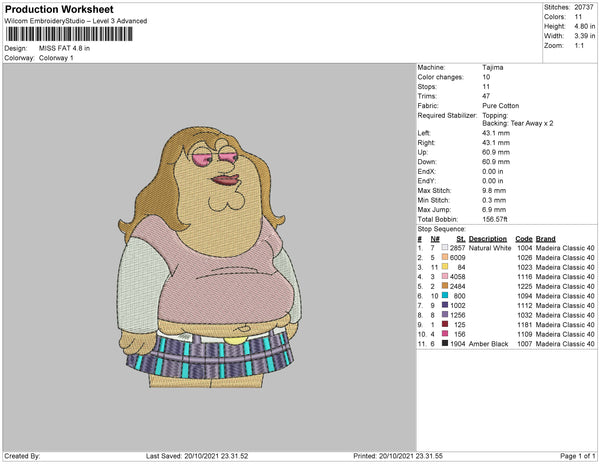This screenshot has width=600, height=464.
Task: Click Page 1 of 1 indicator
Action: pos(571,455)
